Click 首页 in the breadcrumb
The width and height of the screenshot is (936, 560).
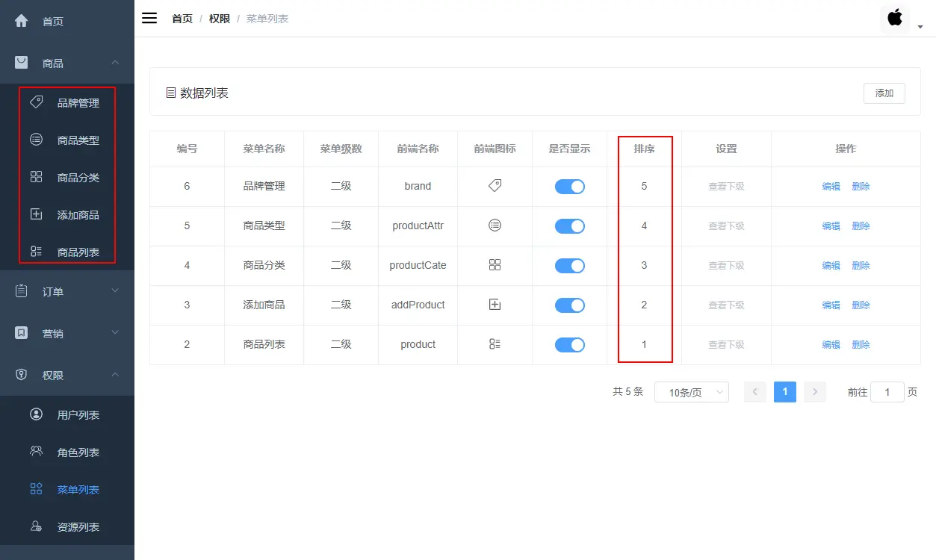[182, 19]
